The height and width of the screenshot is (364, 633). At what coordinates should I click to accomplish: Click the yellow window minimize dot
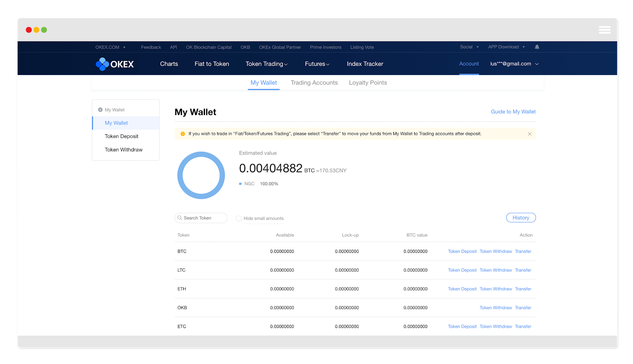36,30
